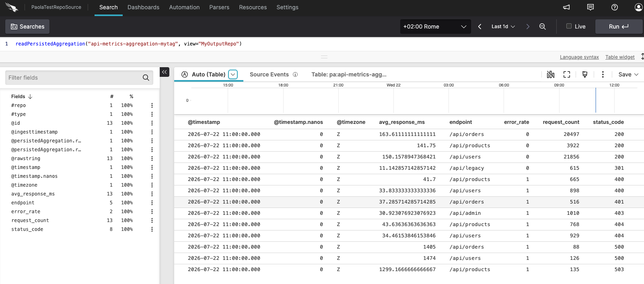Open options for endpoint field
This screenshot has width=644, height=284.
152,203
